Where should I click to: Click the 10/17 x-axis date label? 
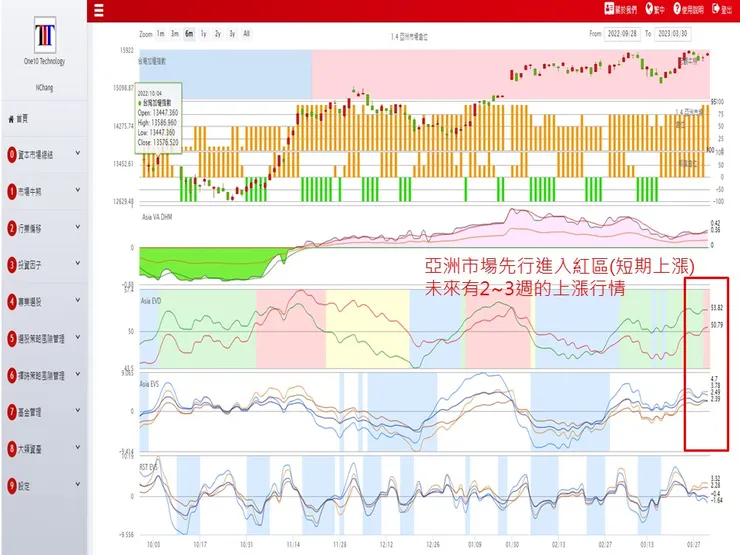(200, 545)
